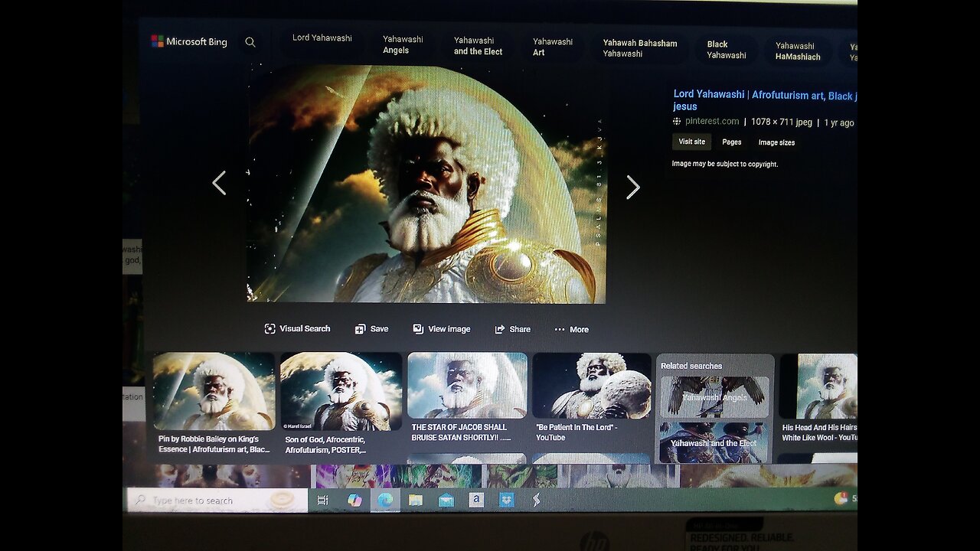Open the Share option
980x551 pixels.
click(x=512, y=329)
